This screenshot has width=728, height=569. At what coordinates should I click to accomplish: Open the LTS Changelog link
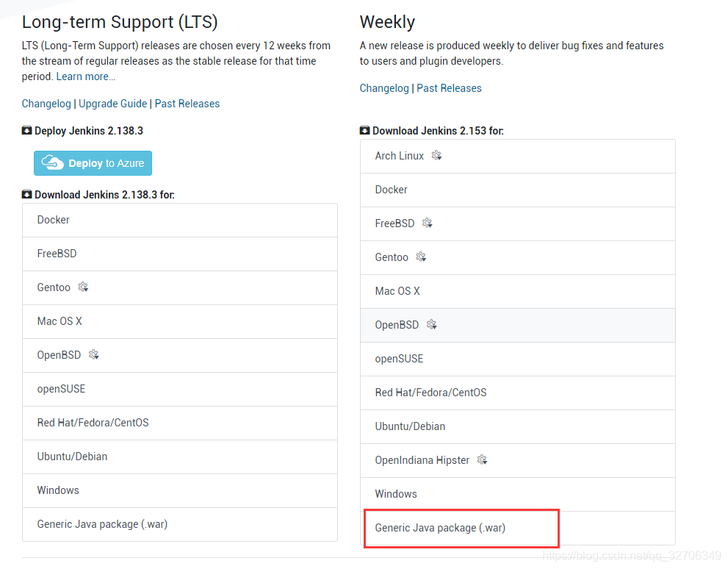pos(46,104)
